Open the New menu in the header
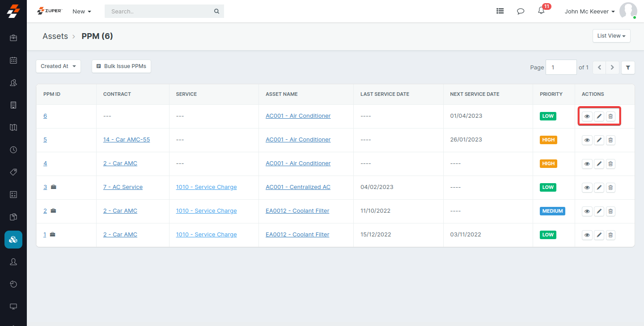644x326 pixels. coord(81,12)
